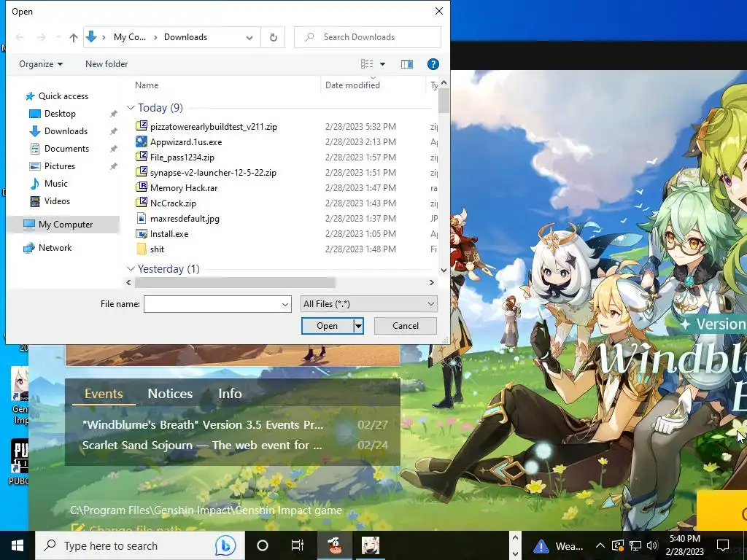This screenshot has width=747, height=560.
Task: Create a New folder
Action: pyautogui.click(x=107, y=64)
